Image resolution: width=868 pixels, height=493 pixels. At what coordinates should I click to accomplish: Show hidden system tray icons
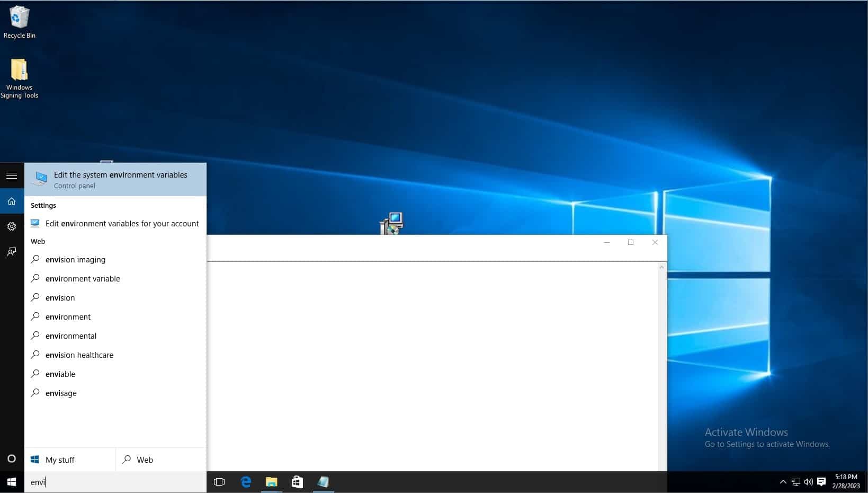pos(783,482)
